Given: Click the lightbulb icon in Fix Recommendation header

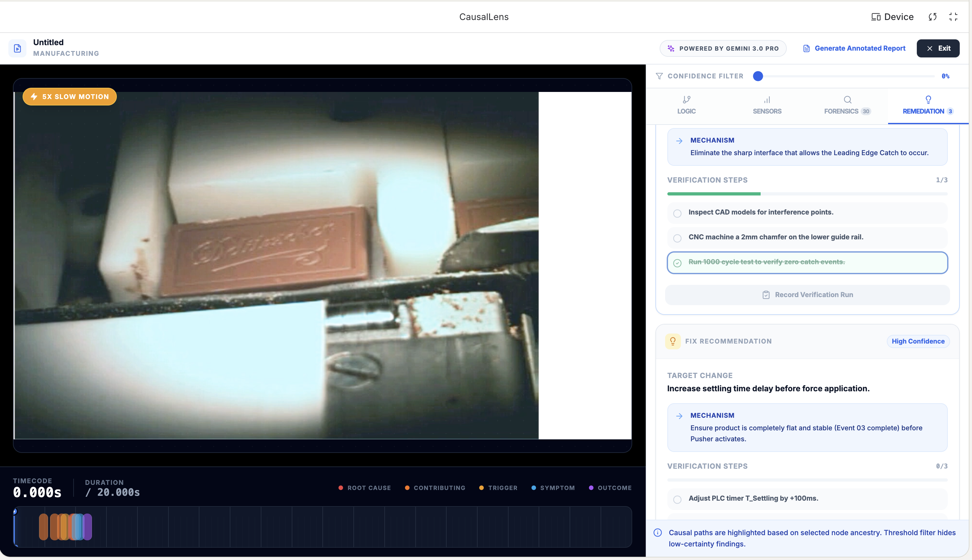Looking at the screenshot, I should (x=673, y=341).
